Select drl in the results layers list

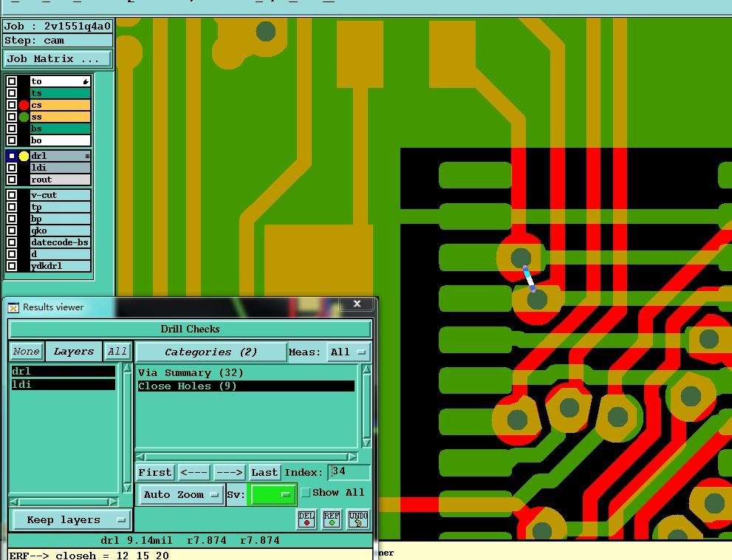(x=63, y=372)
